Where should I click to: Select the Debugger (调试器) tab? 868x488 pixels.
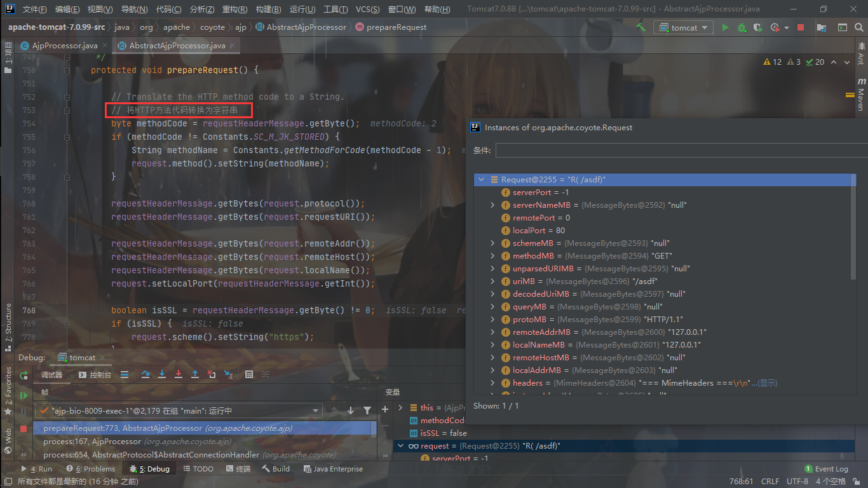pyautogui.click(x=52, y=375)
